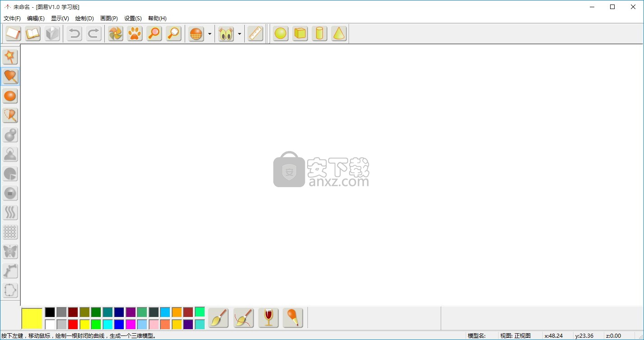Pick the indigo color swatch
The image size is (644, 340).
tap(188, 324)
